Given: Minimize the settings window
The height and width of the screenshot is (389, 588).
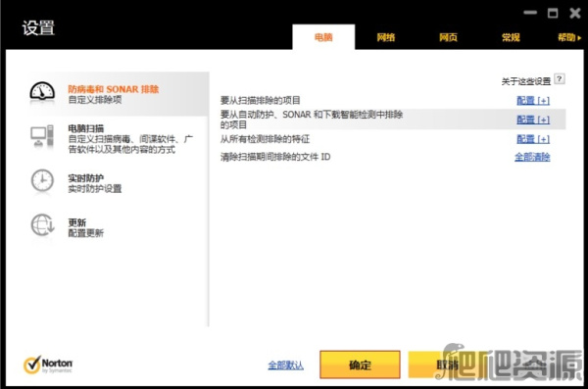Looking at the screenshot, I should [530, 13].
